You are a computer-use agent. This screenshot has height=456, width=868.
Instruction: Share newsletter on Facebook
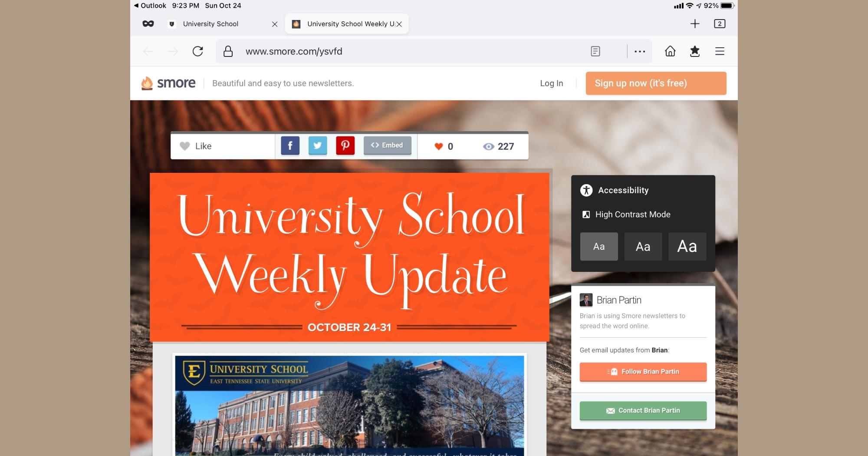point(290,145)
